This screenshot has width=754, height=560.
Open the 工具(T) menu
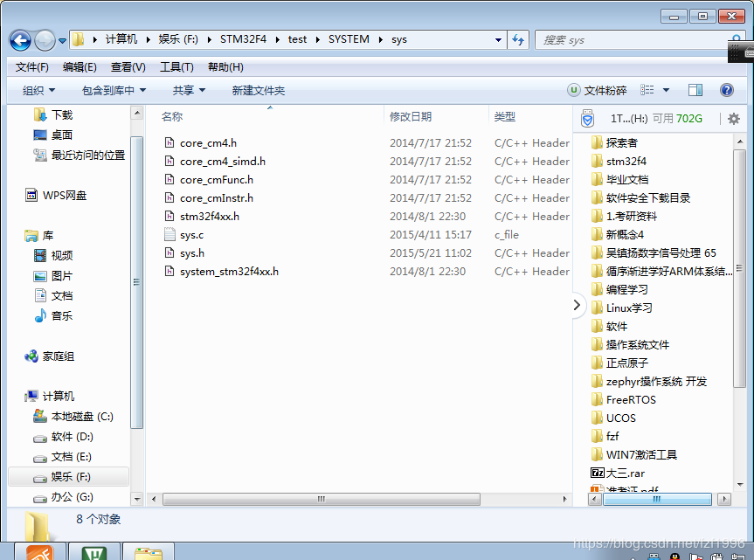[x=176, y=67]
